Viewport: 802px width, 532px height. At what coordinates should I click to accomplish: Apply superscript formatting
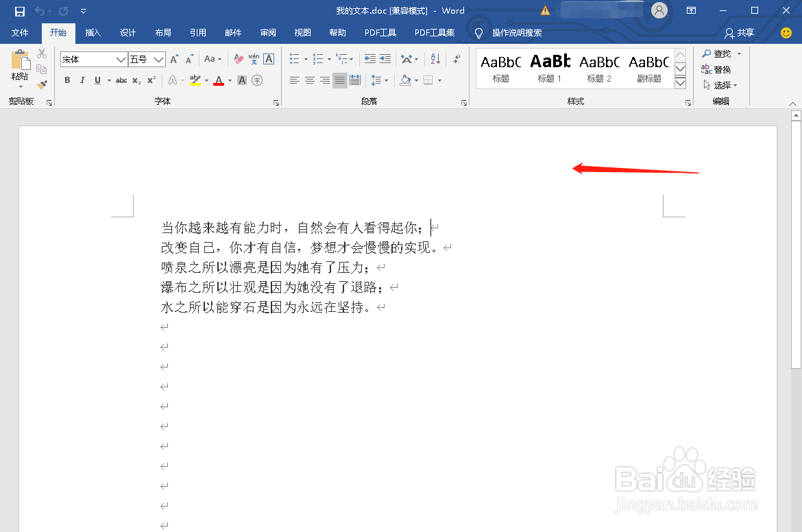click(151, 80)
